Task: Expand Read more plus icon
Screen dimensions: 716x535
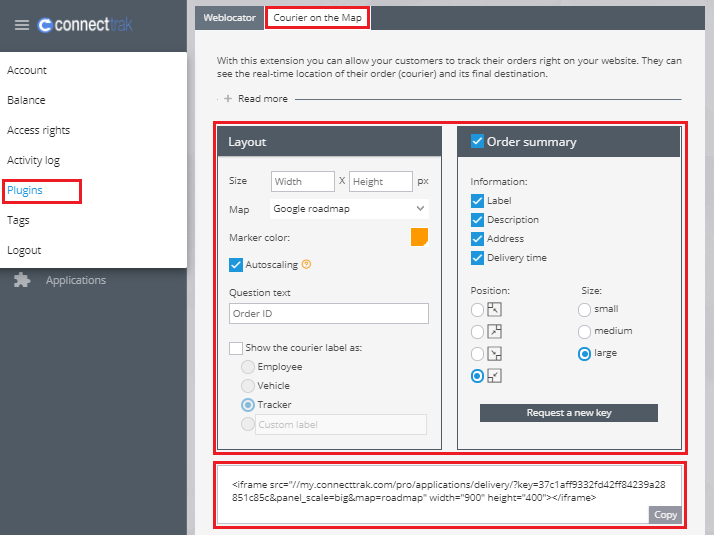Action: point(228,99)
